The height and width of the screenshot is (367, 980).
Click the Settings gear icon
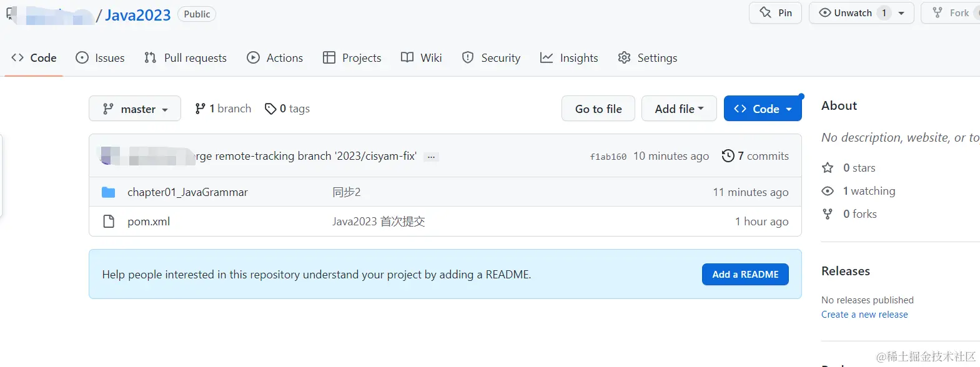pyautogui.click(x=624, y=58)
